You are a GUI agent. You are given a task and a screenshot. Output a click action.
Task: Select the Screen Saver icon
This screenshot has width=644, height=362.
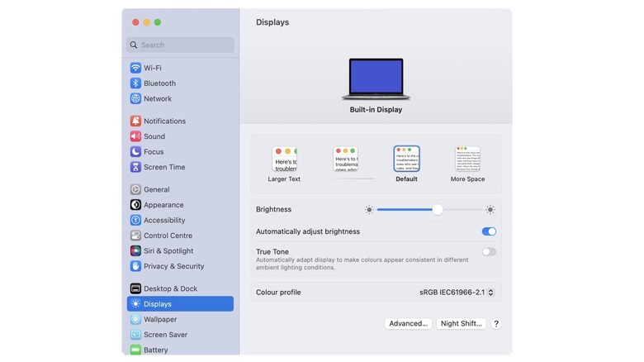[x=135, y=335]
